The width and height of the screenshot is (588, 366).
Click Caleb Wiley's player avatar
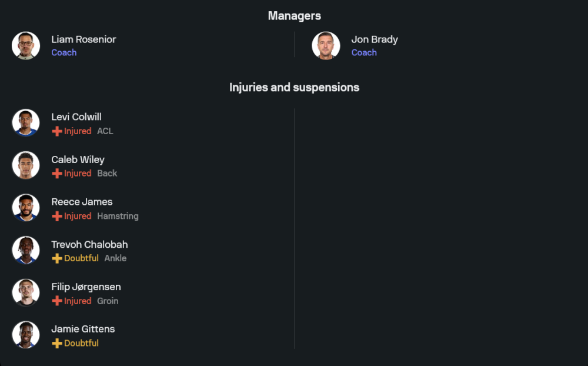[x=26, y=165]
